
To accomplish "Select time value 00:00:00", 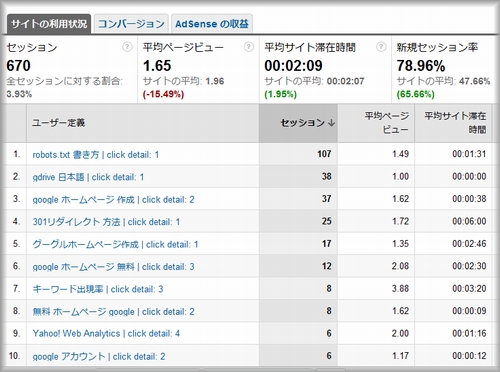I will point(469,176).
